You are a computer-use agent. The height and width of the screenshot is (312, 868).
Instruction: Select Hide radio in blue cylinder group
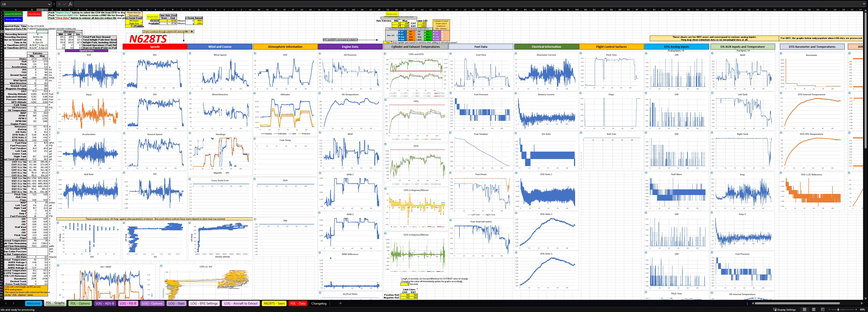(399, 37)
